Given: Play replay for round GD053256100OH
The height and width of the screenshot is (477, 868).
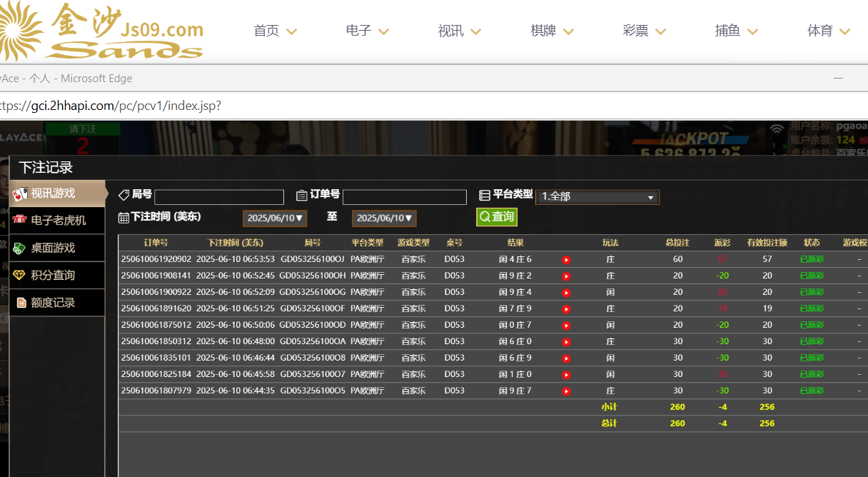Looking at the screenshot, I should pyautogui.click(x=566, y=276).
